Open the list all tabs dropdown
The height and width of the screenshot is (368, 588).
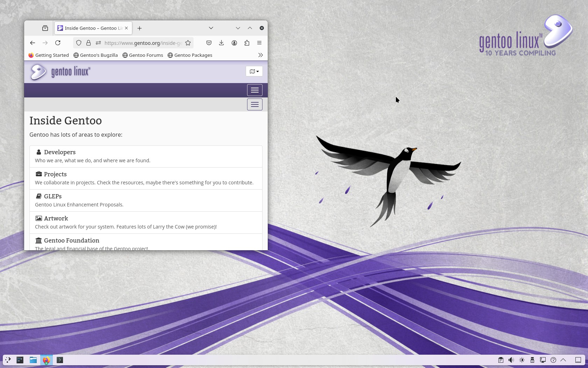pos(211,28)
